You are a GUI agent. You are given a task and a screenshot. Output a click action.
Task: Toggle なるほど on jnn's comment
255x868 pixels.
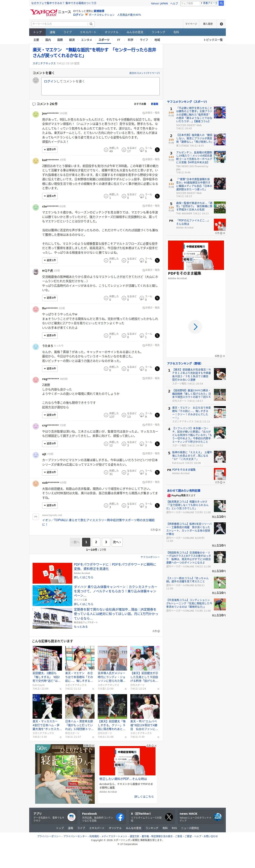coord(129,150)
